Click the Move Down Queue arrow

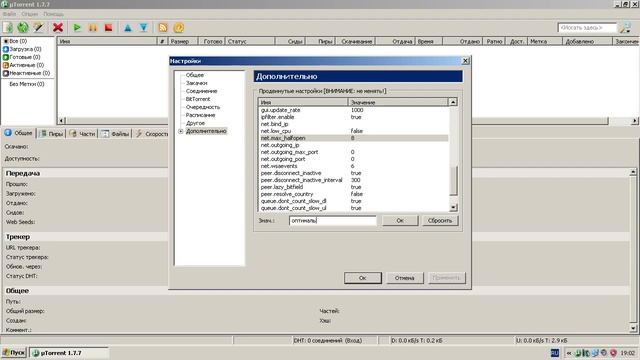point(143,27)
